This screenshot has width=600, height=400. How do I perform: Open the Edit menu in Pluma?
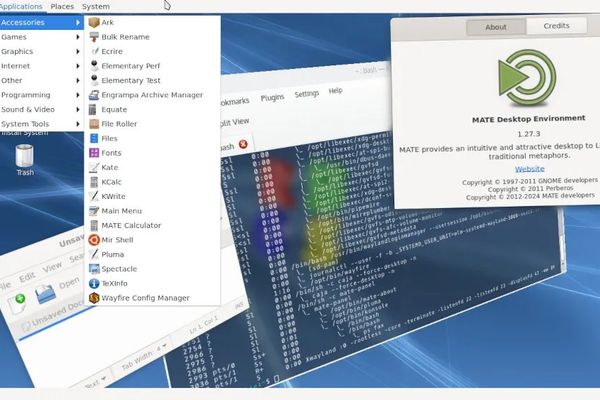coord(27,277)
